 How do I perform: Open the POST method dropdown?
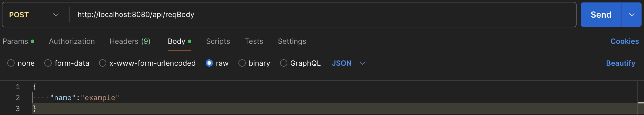click(x=34, y=15)
